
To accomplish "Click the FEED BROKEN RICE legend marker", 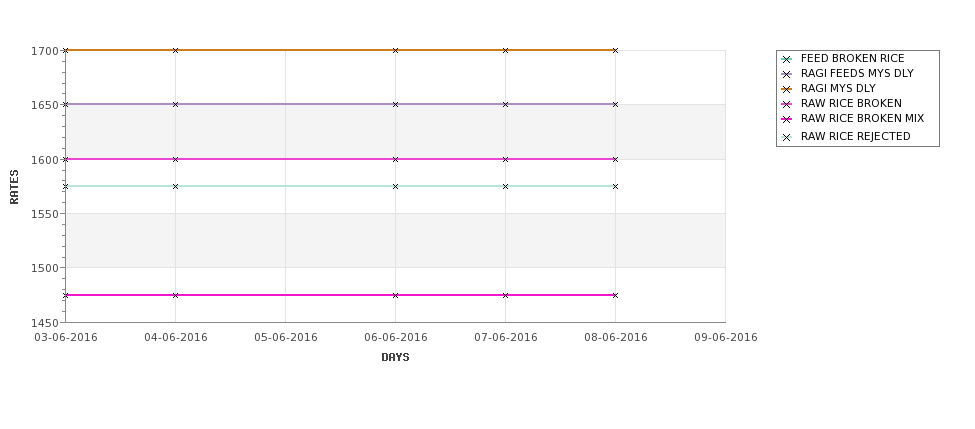I will point(787,59).
